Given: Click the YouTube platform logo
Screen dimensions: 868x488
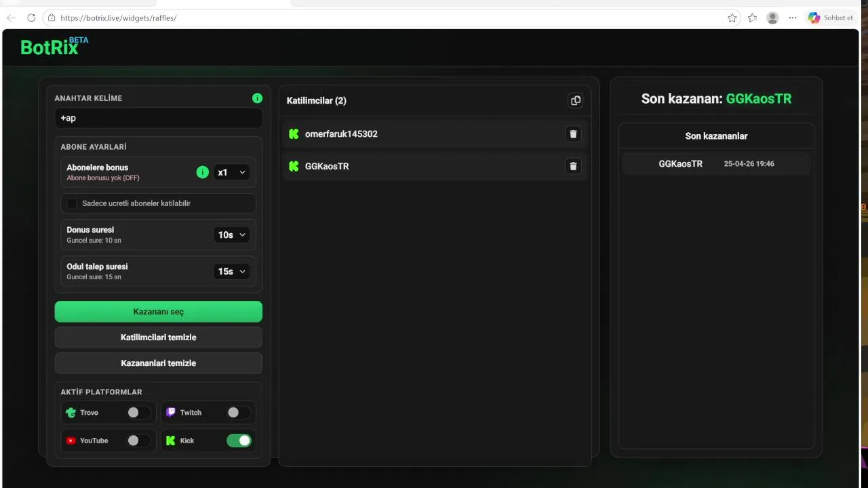Looking at the screenshot, I should [x=71, y=441].
